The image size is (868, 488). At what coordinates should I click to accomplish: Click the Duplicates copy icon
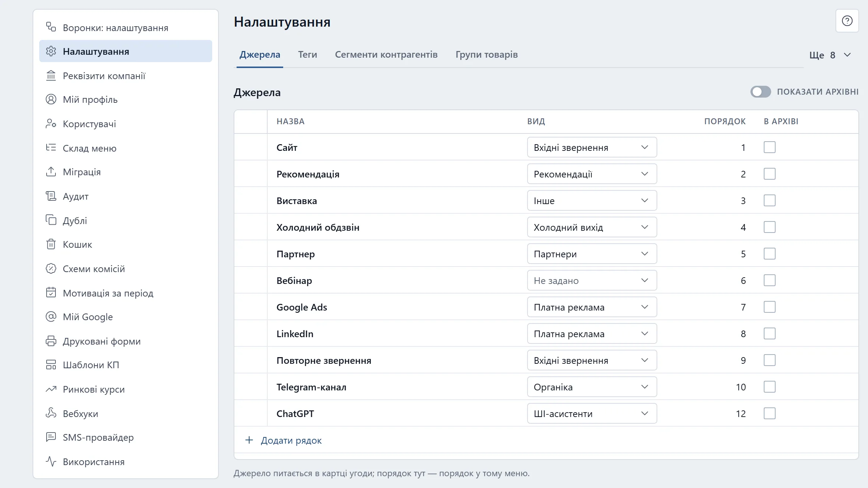[51, 220]
